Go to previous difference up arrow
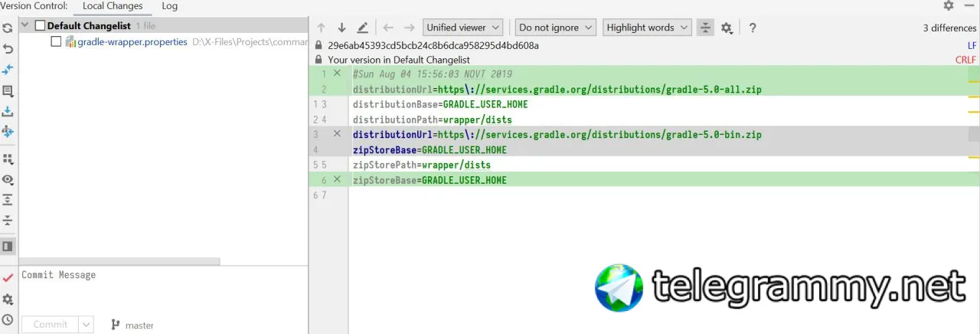This screenshot has height=334, width=980. [322, 28]
